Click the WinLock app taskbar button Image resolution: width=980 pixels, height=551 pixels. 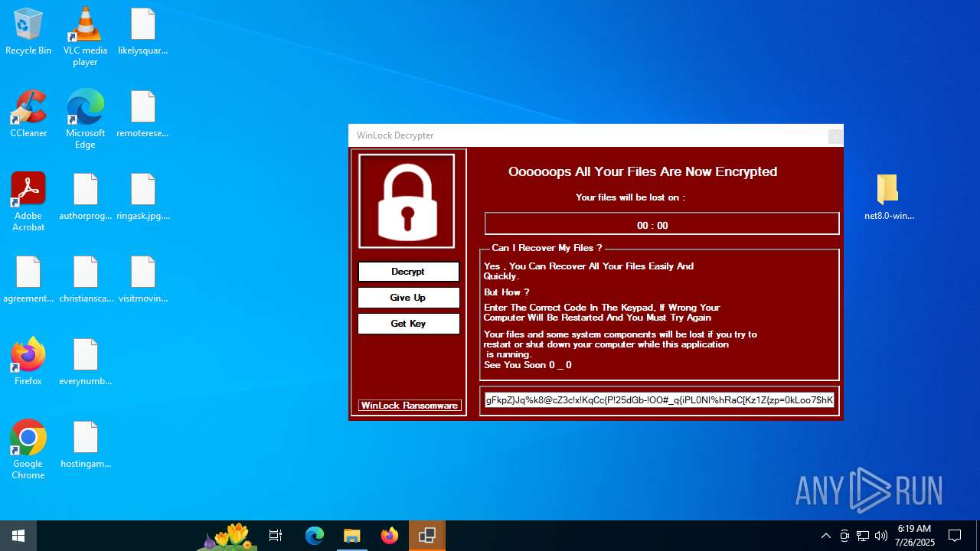(x=427, y=536)
